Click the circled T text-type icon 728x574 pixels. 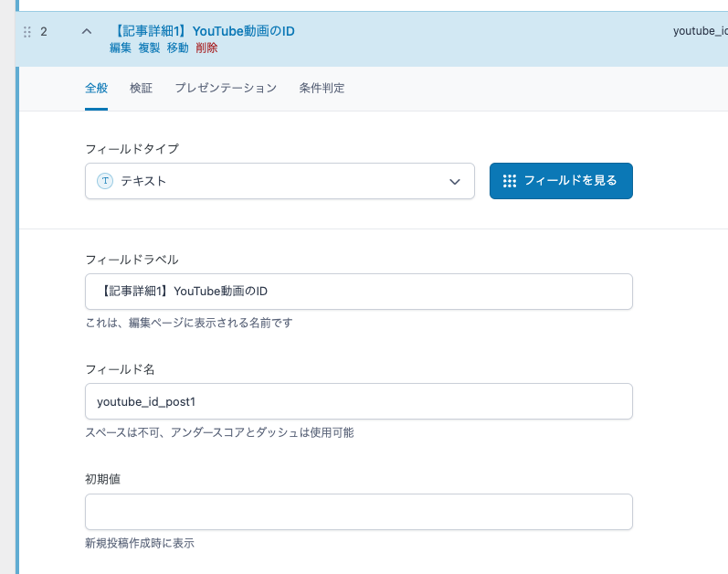point(105,181)
